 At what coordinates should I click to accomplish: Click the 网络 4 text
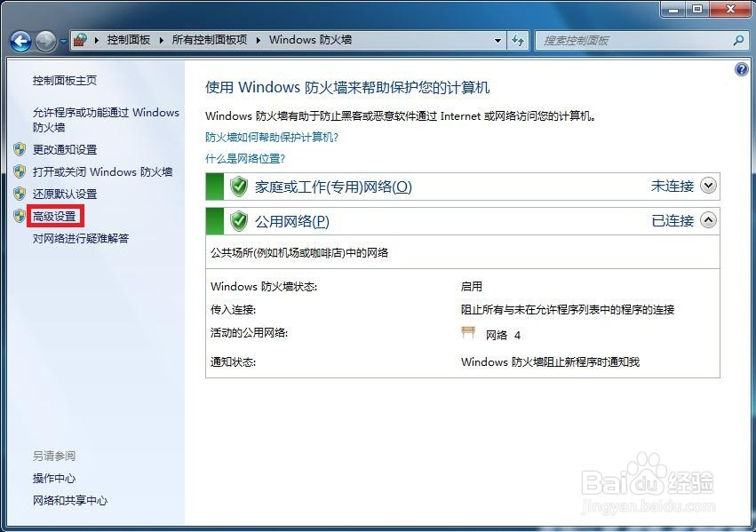coord(503,336)
